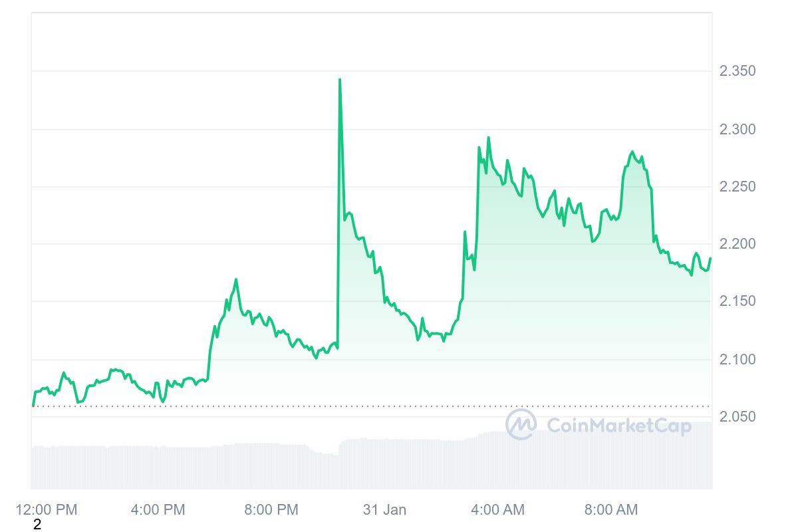Click the 4:00 AM time axis label
The height and width of the screenshot is (532, 798).
click(x=497, y=510)
